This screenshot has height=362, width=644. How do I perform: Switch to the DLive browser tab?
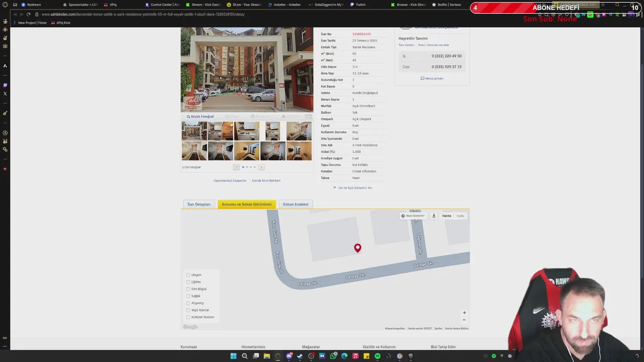244,5
